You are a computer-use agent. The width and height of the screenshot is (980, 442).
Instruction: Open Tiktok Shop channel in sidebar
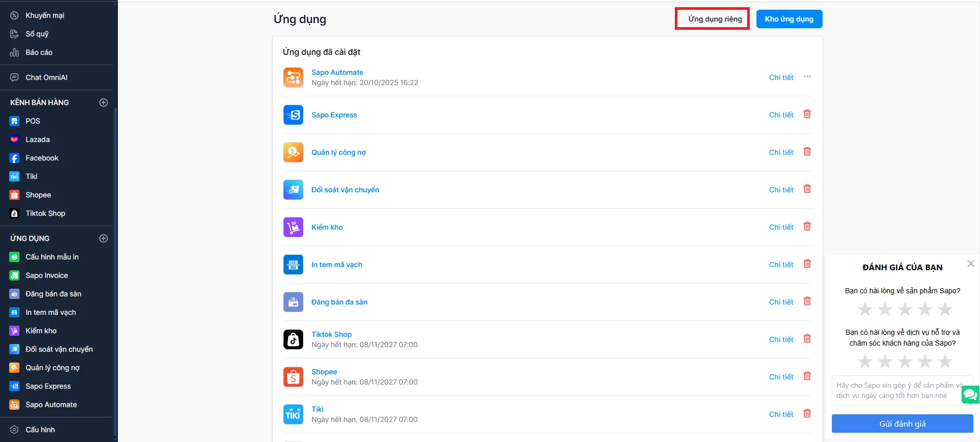click(45, 213)
